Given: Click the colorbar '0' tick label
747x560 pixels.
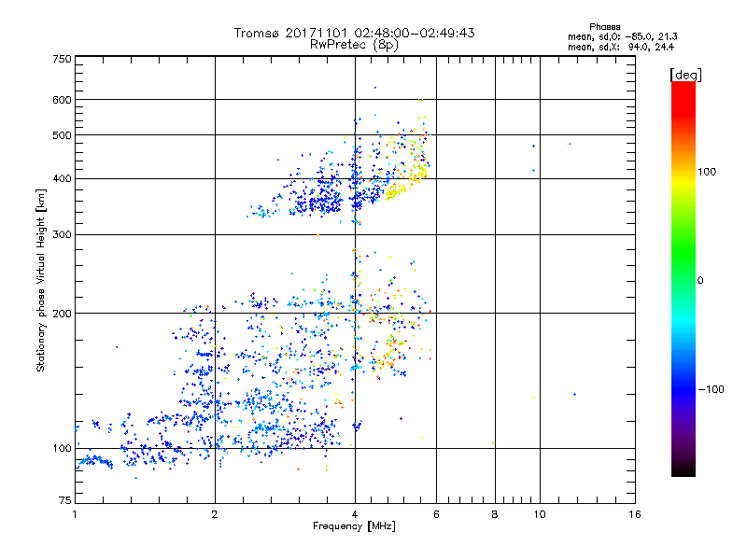Looking at the screenshot, I should point(700,280).
